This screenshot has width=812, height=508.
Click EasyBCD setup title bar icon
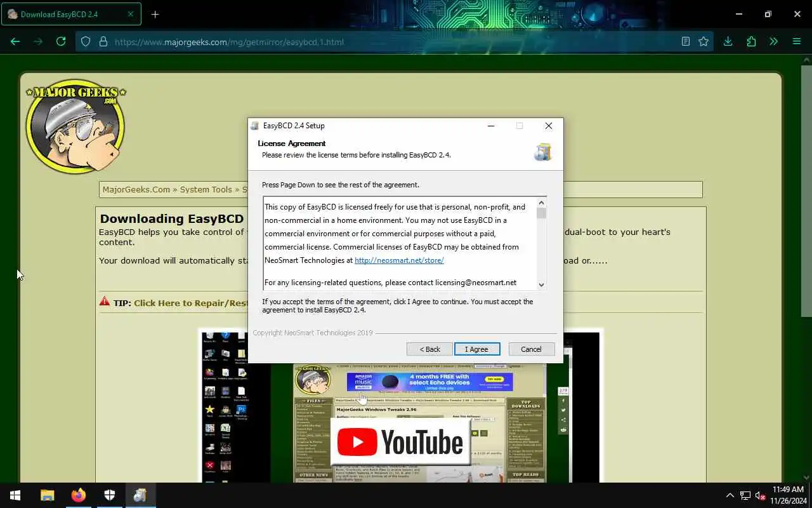click(x=255, y=126)
